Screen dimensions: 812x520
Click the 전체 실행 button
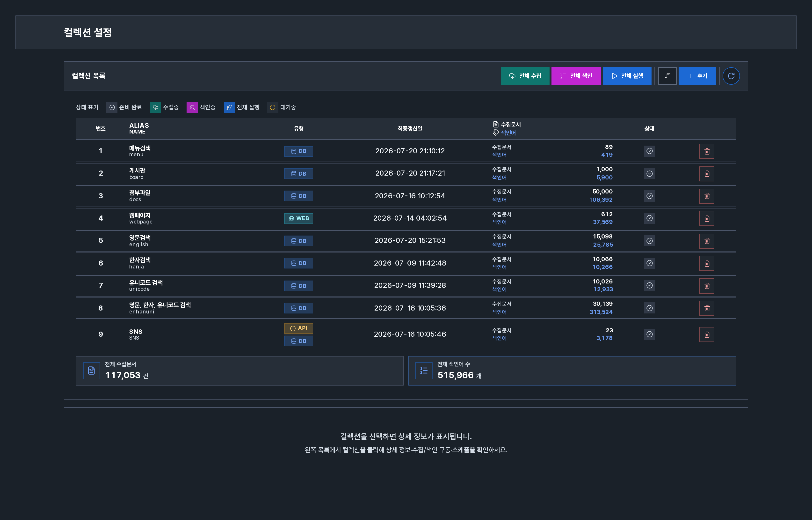(627, 76)
